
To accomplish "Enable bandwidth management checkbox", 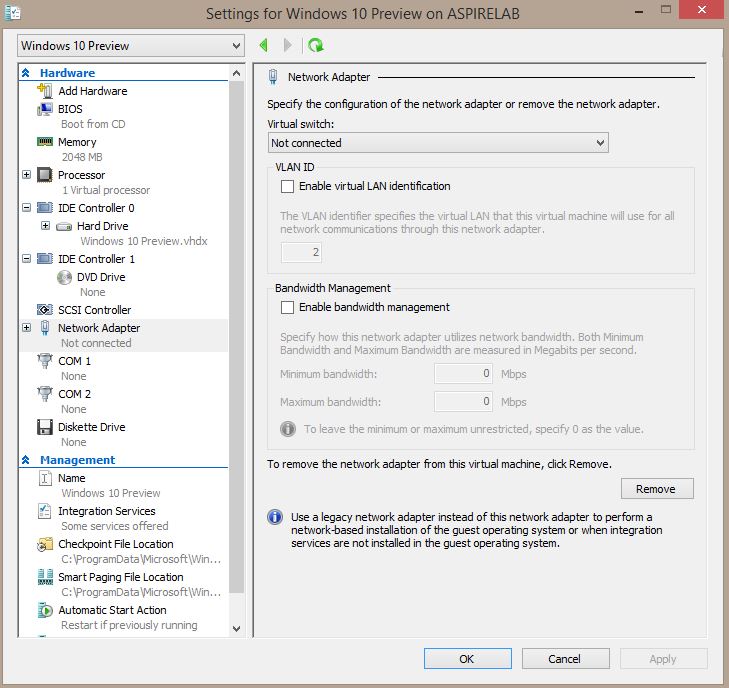I will pyautogui.click(x=287, y=307).
